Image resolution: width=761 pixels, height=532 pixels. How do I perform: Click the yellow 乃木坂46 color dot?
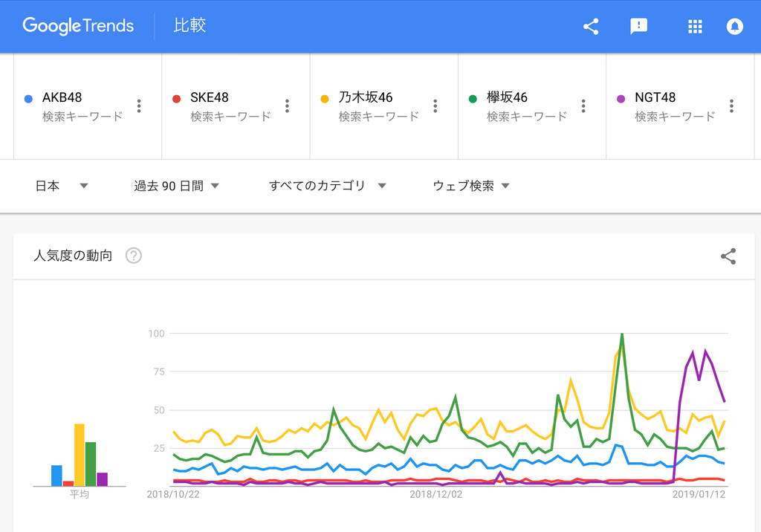(x=325, y=99)
